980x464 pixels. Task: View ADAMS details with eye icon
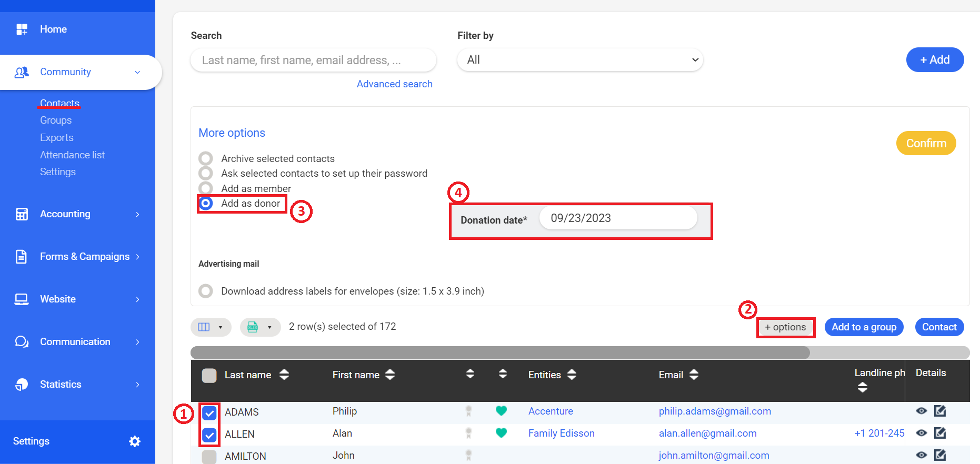pyautogui.click(x=921, y=411)
